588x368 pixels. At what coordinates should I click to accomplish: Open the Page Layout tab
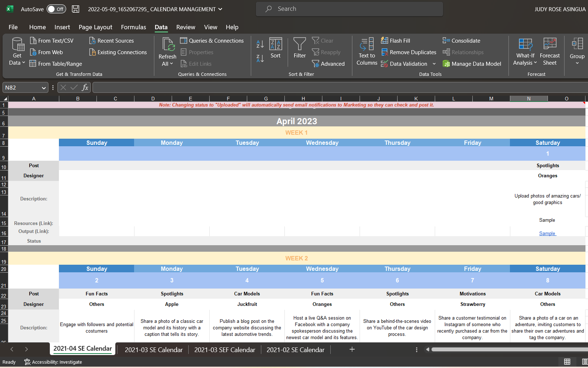pos(95,27)
